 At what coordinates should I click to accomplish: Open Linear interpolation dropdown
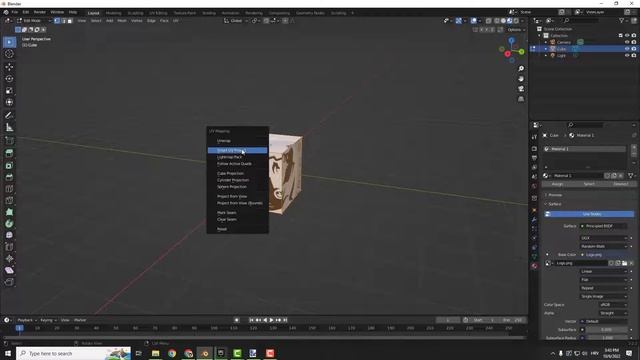point(604,271)
